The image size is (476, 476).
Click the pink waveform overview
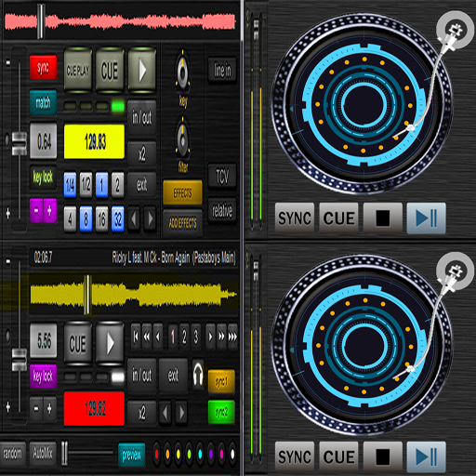120,21
